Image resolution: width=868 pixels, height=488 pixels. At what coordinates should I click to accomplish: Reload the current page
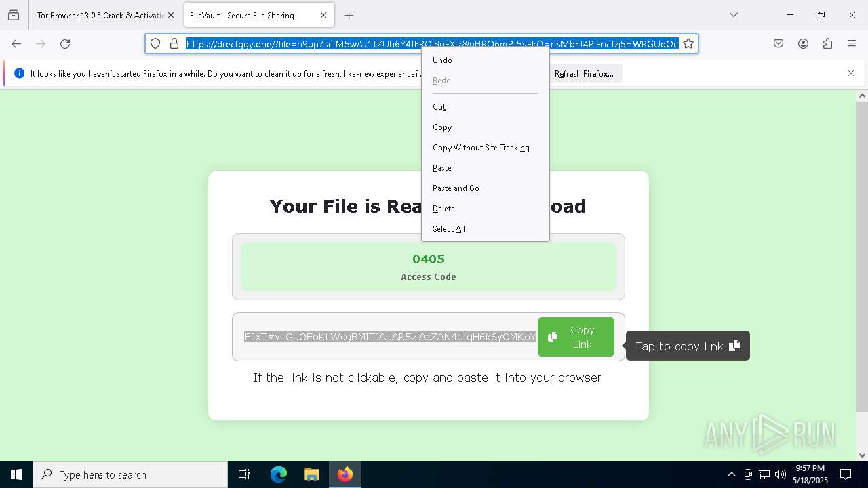click(65, 43)
